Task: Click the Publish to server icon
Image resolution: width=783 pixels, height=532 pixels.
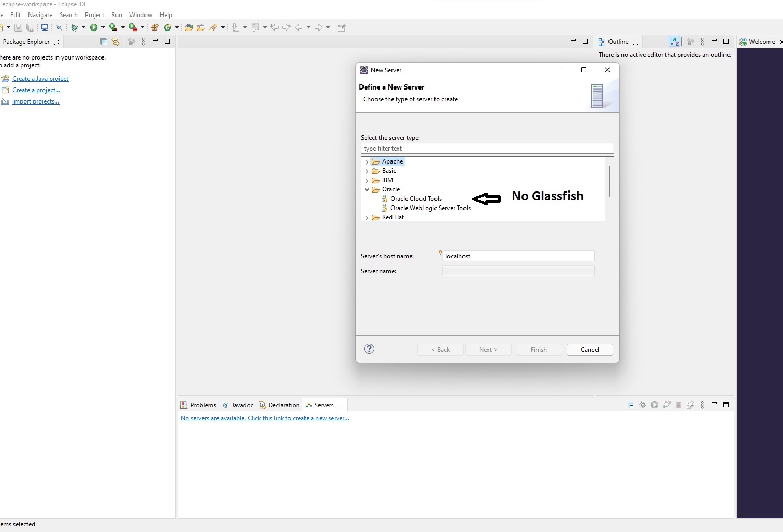Action: [690, 405]
